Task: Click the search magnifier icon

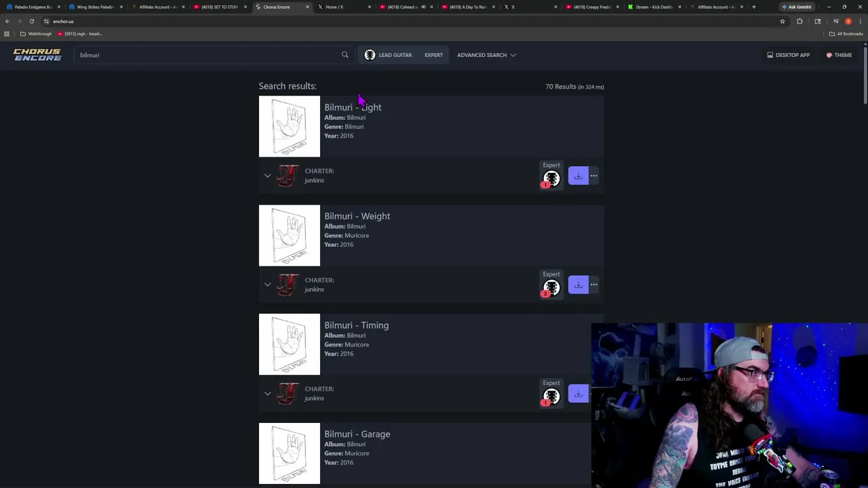Action: [344, 55]
